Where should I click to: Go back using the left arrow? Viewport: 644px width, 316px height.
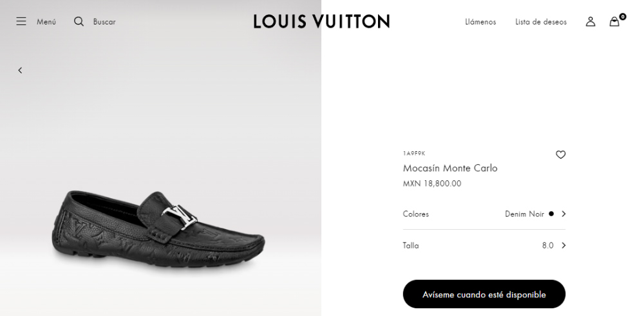(20, 70)
